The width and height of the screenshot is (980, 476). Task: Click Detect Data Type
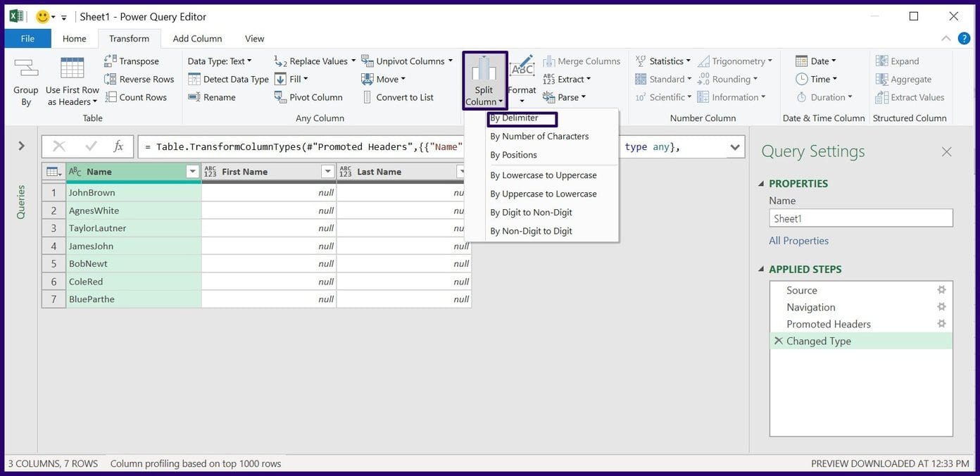click(228, 80)
